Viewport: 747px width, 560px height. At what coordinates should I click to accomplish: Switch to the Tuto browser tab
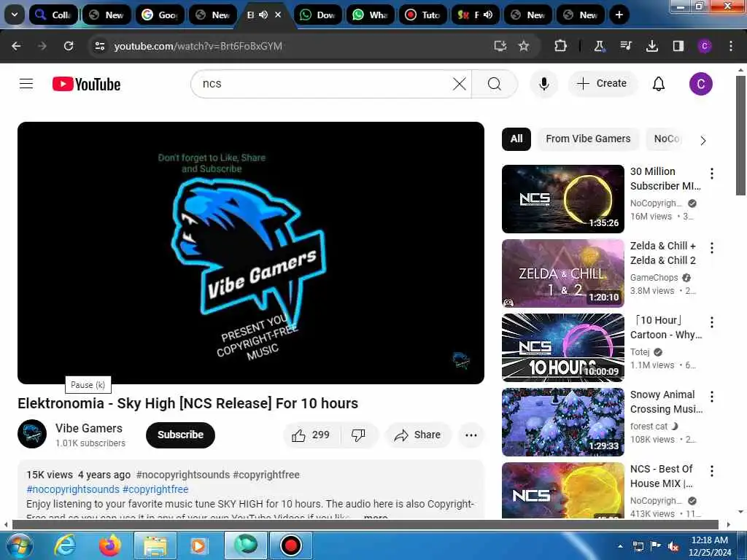click(422, 15)
